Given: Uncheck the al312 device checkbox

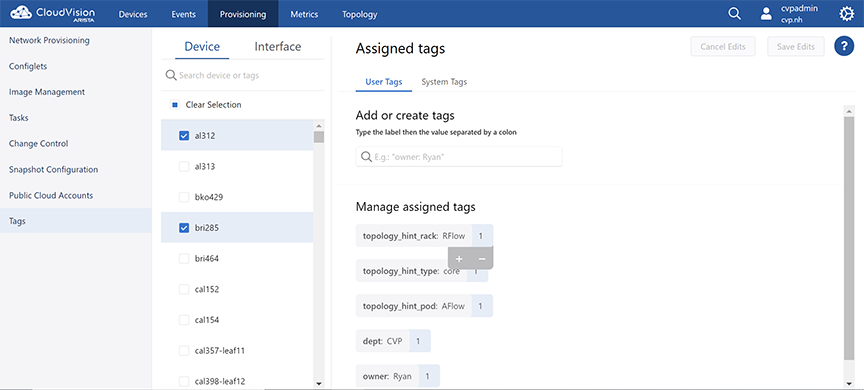Looking at the screenshot, I should coord(184,136).
